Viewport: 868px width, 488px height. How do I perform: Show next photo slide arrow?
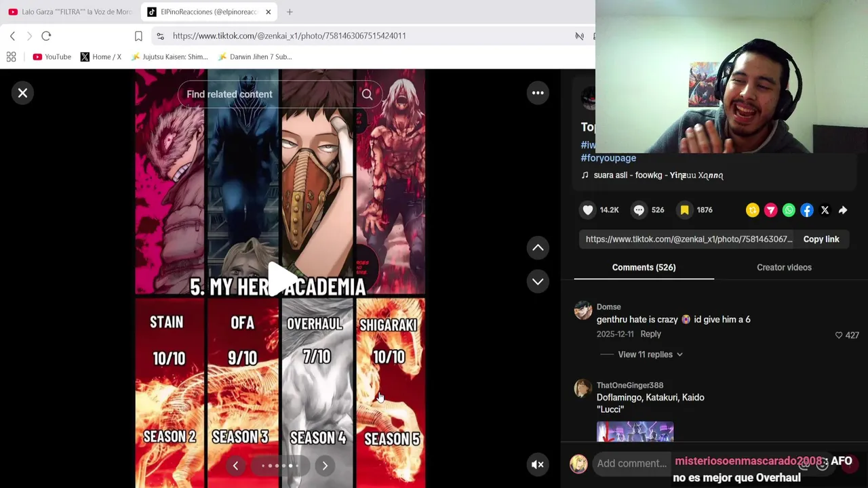coord(325,466)
